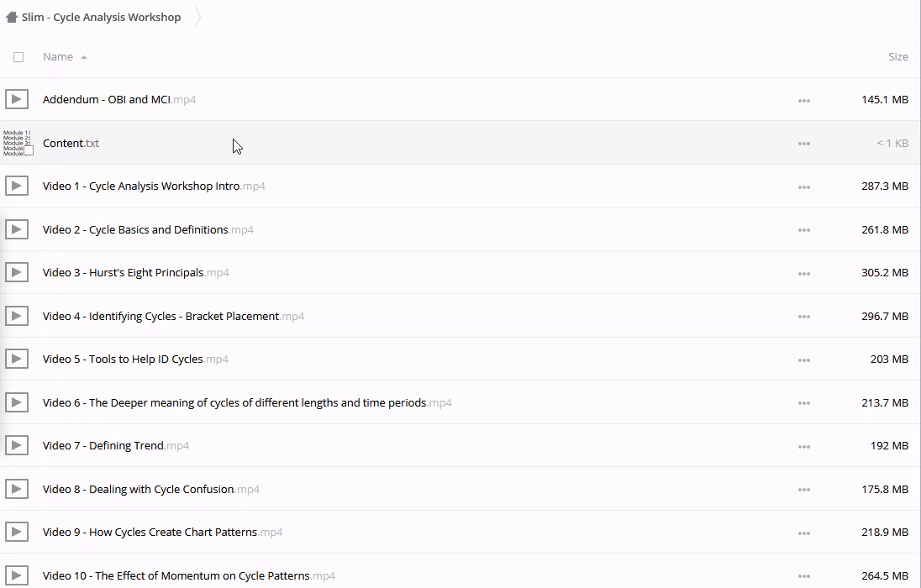Click video icon for How Cycles Create Chart Patterns
The image size is (921, 588).
click(17, 532)
